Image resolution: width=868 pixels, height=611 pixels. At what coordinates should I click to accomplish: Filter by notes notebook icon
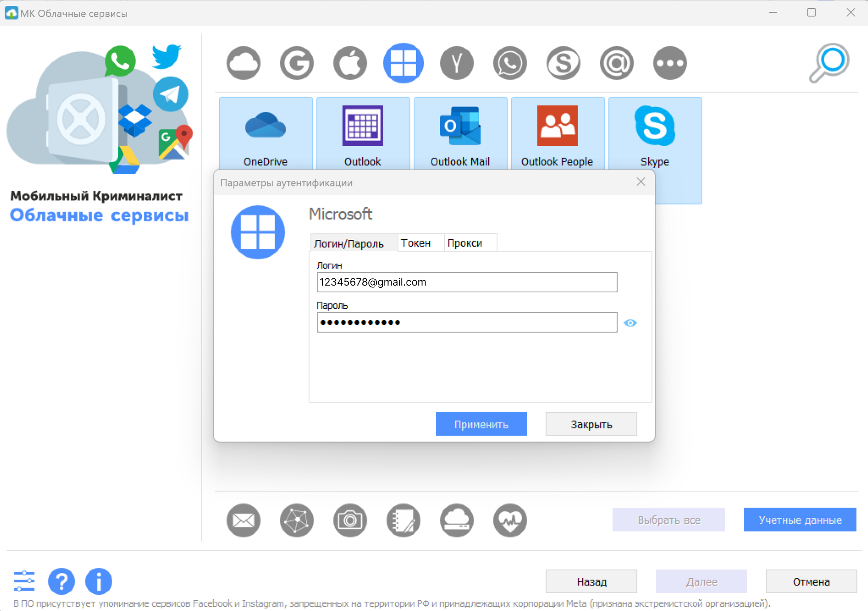click(x=403, y=520)
